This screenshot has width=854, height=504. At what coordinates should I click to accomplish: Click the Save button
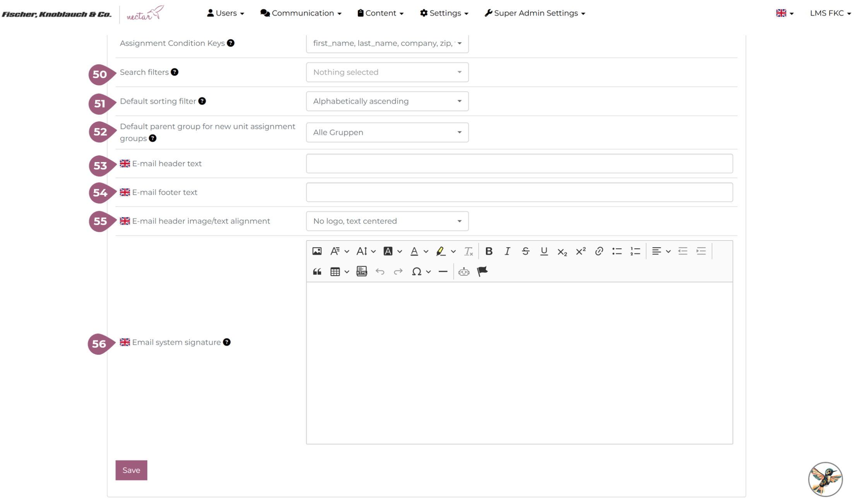[131, 470]
